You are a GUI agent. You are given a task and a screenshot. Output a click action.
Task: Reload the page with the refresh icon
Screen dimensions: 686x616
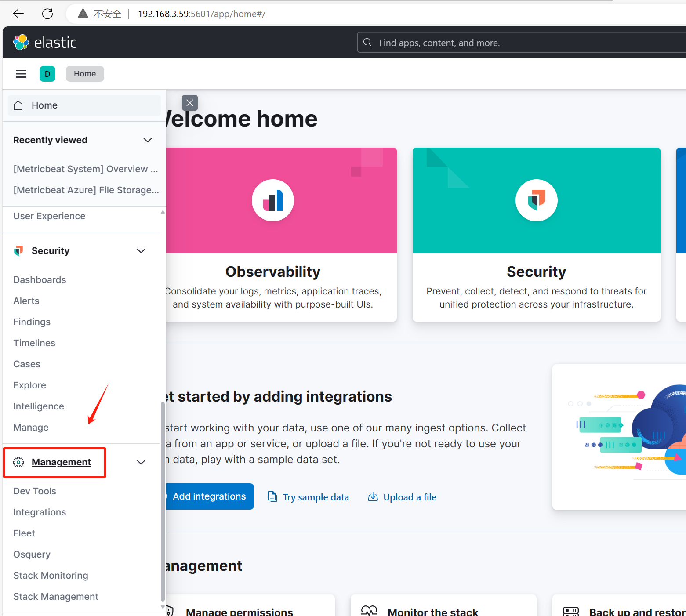click(x=47, y=14)
